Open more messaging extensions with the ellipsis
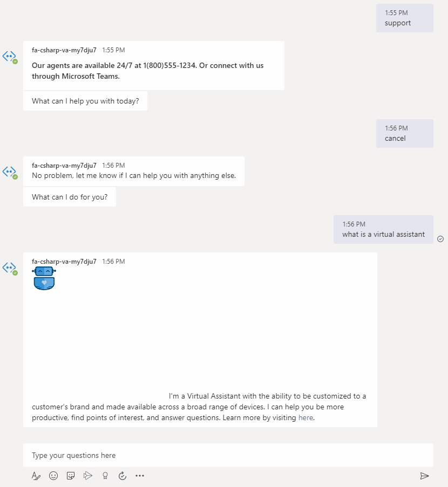Screen dimensions: 448x487 tap(139, 476)
